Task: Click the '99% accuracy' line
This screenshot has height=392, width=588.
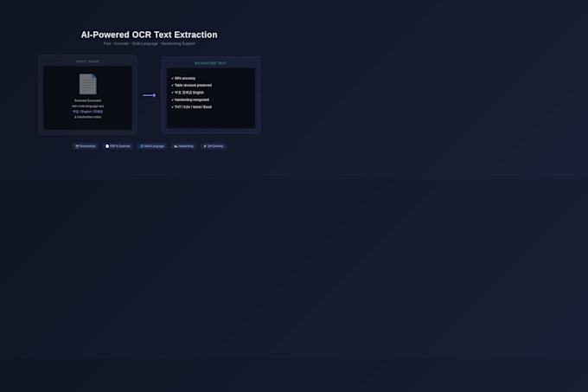Action: coord(183,79)
